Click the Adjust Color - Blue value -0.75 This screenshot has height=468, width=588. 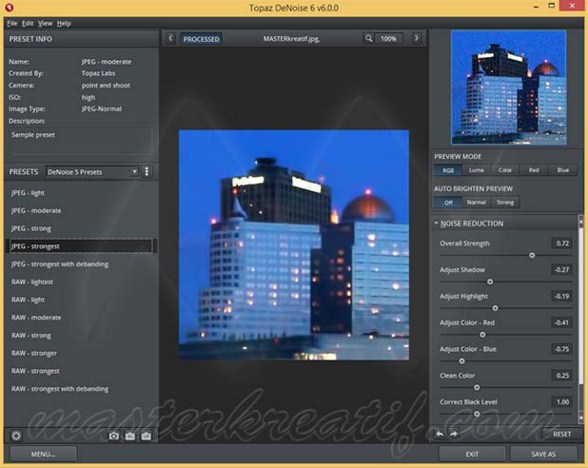[x=562, y=349]
